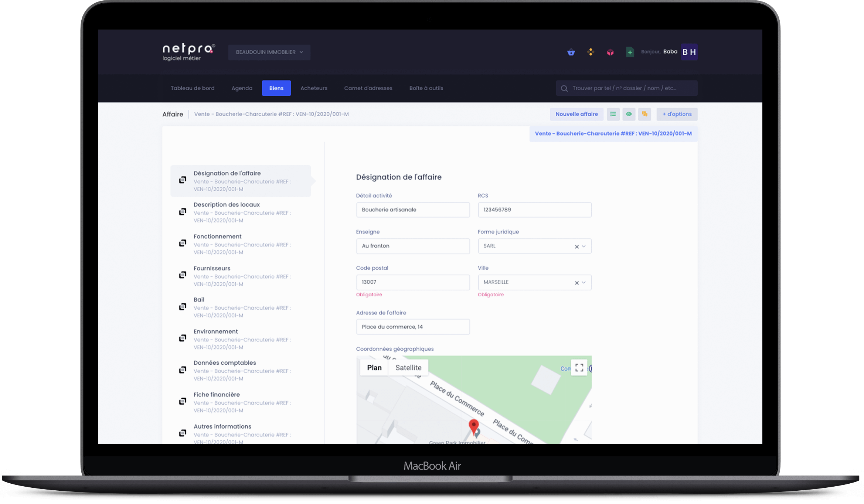Click the fullscreen map expand icon
This screenshot has width=864, height=504.
579,367
